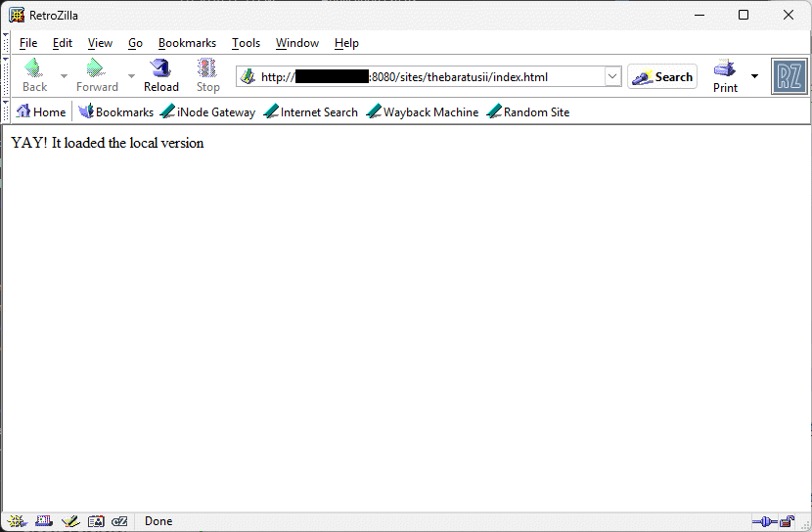Maximize the RetroZilla window

744,15
